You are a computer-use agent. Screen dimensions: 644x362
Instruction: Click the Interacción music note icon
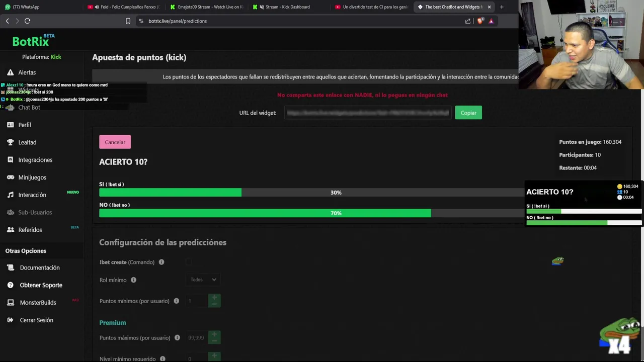(x=10, y=195)
